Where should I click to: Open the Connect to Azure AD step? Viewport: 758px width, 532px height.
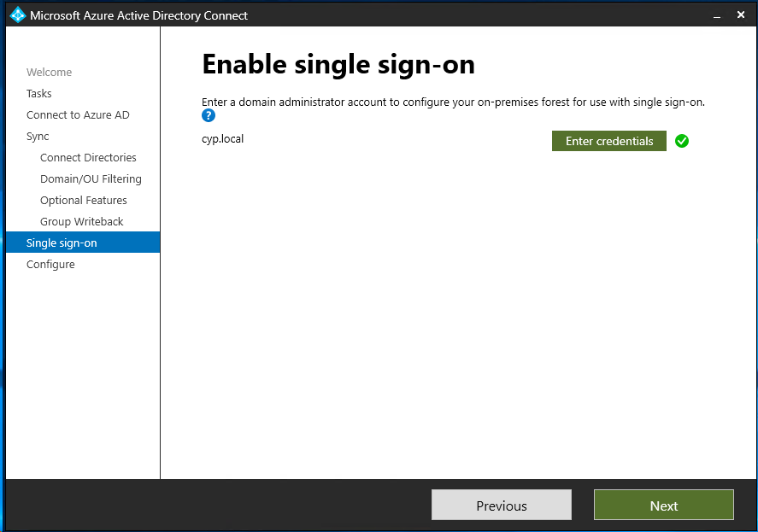[x=78, y=115]
